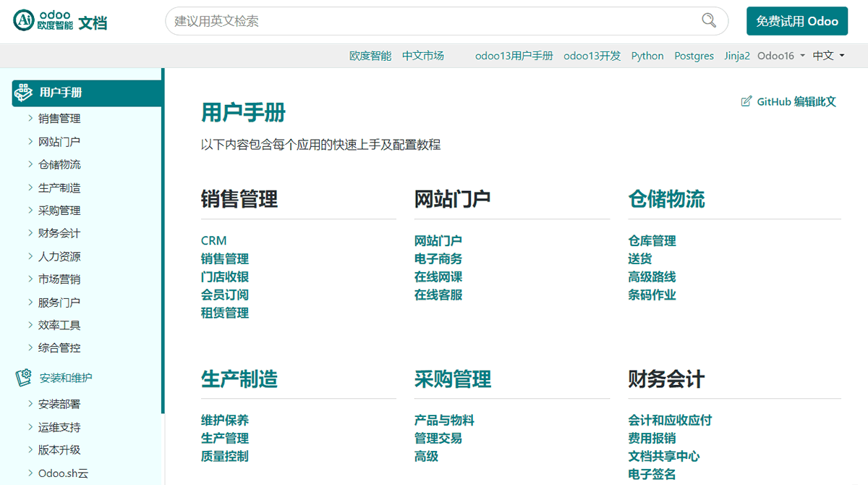Click the sidebar vertical scrollbar
868x485 pixels.
click(x=163, y=239)
